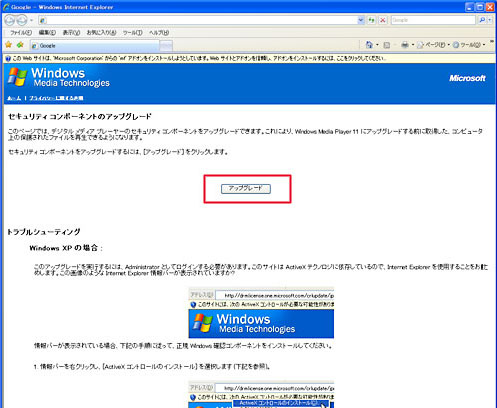The width and height of the screenshot is (497, 408).
Task: Expand the address bar history dropdown
Action: pos(361,20)
